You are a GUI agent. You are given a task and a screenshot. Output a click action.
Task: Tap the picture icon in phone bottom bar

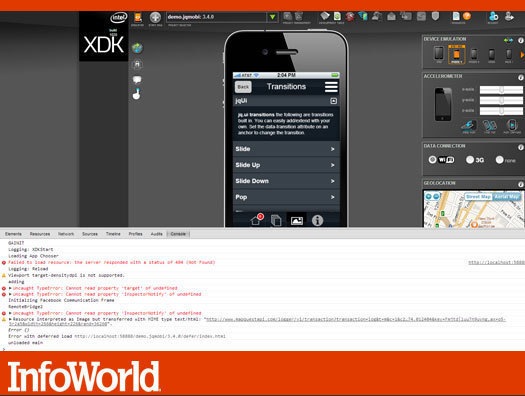tap(297, 221)
